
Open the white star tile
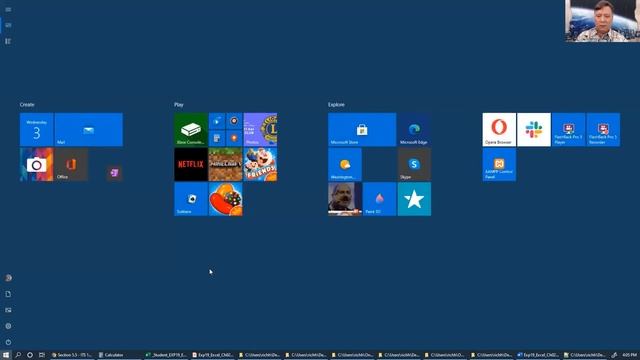pos(414,199)
